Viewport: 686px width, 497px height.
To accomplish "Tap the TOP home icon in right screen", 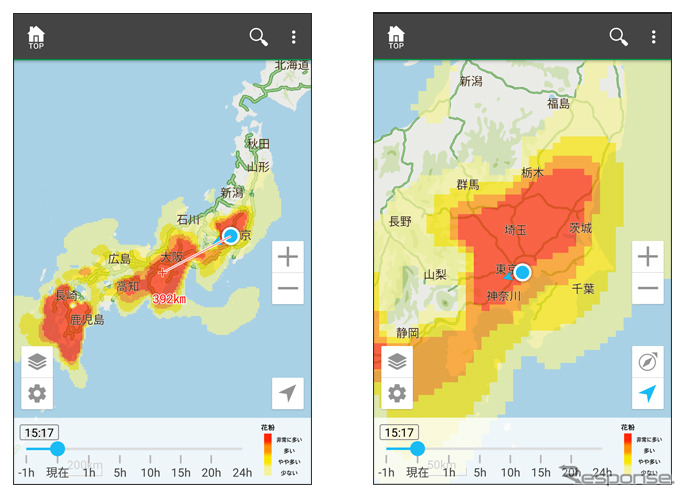I will 396,37.
